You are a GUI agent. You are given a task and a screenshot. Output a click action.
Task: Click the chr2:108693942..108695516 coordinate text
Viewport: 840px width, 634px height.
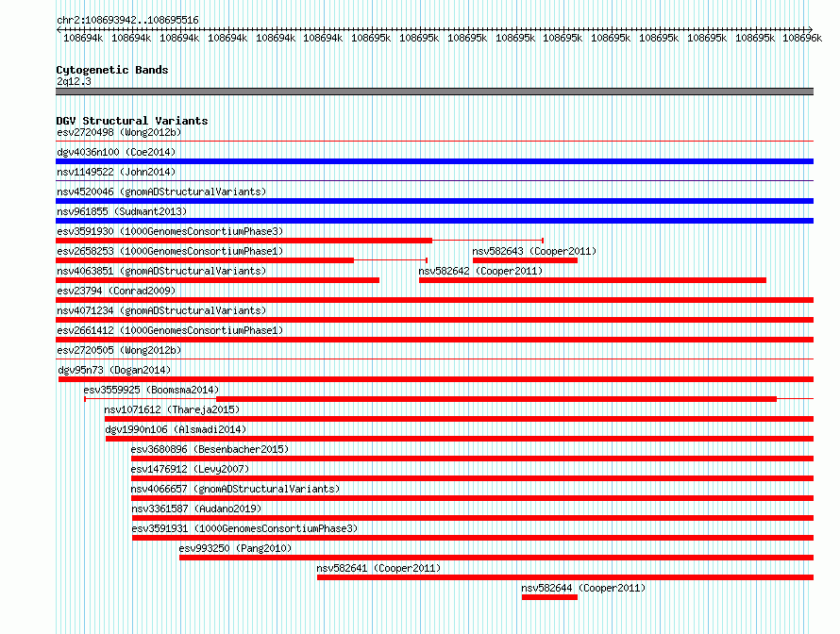pyautogui.click(x=127, y=20)
